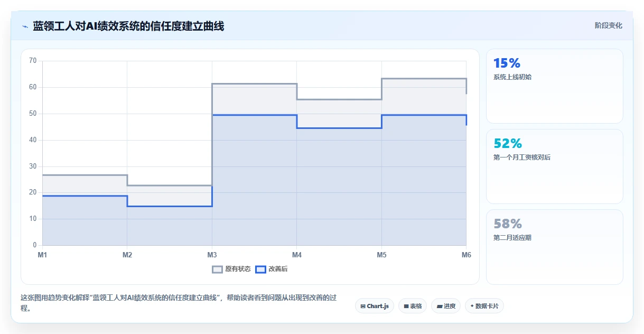Click the trend icon beside the title
The height and width of the screenshot is (334, 644).
tap(25, 26)
